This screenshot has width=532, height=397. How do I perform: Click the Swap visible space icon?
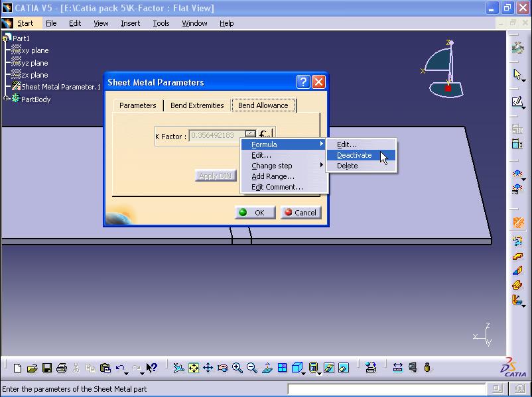pyautogui.click(x=344, y=368)
